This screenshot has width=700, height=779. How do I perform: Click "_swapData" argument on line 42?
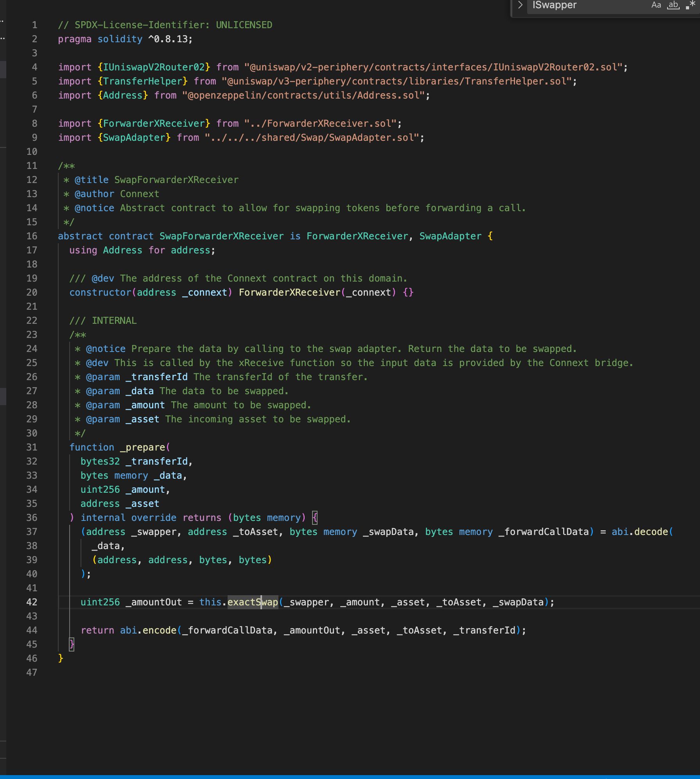519,602
